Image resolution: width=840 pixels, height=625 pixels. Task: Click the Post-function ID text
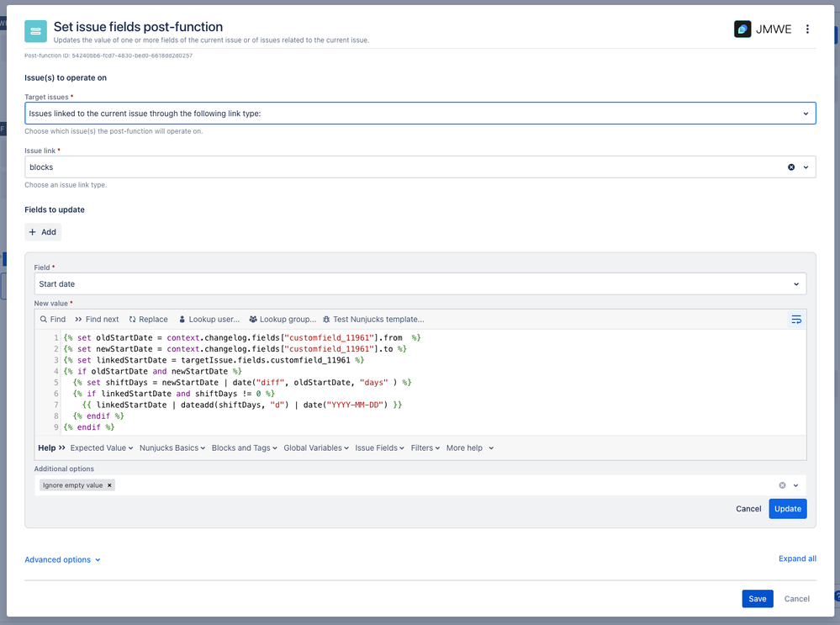click(108, 56)
